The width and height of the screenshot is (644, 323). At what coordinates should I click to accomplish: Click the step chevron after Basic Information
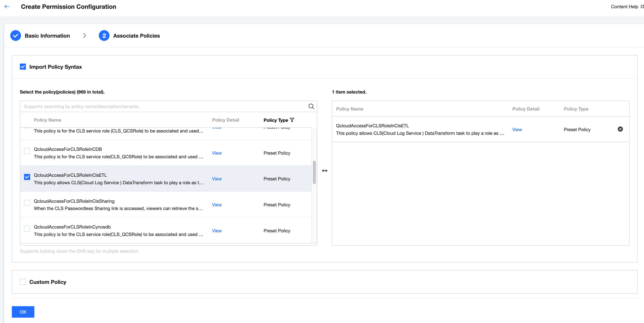(85, 36)
